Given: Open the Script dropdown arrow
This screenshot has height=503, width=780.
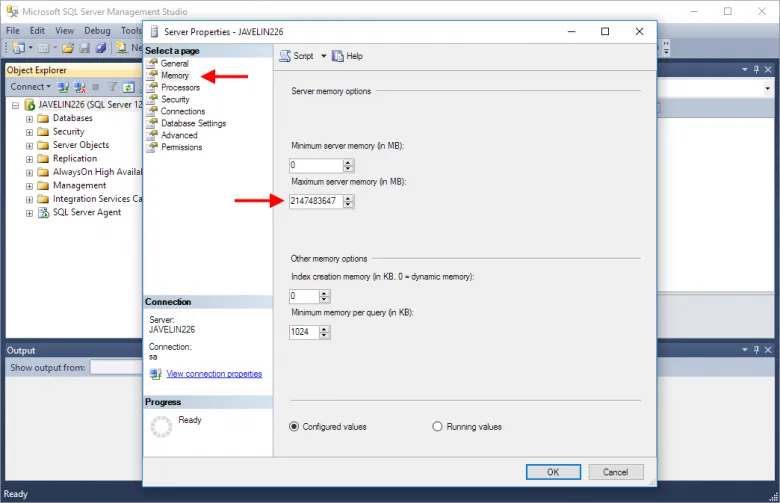Looking at the screenshot, I should (x=323, y=56).
